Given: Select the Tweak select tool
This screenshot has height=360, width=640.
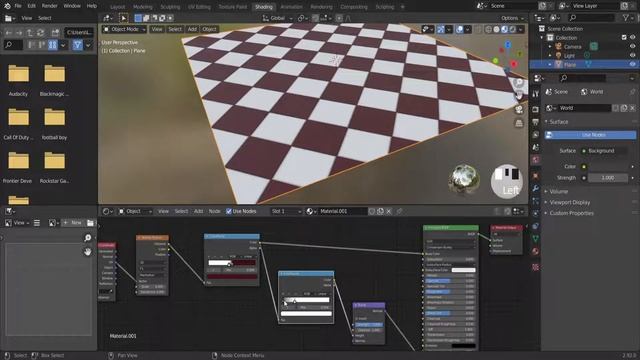Looking at the screenshot, I should point(123,18).
